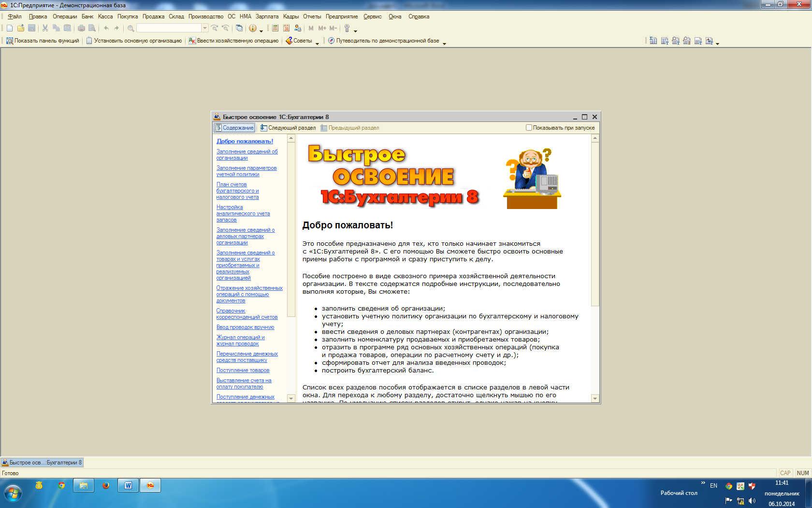Open the 'Операции' menu
The image size is (812, 508).
coord(65,16)
